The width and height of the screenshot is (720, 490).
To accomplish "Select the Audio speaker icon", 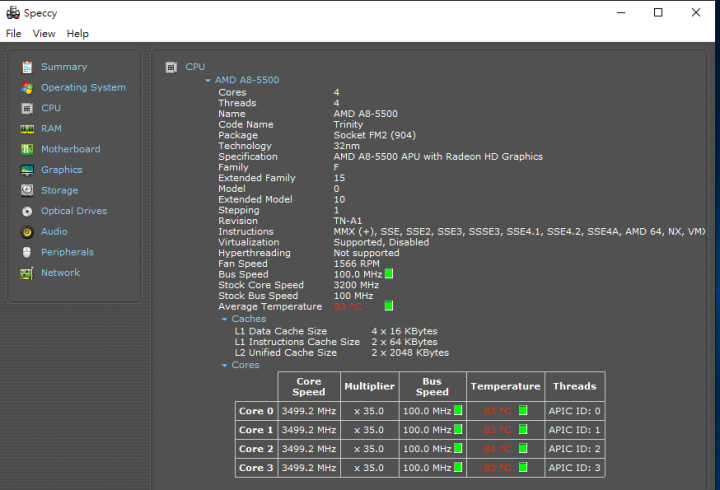I will pos(27,232).
